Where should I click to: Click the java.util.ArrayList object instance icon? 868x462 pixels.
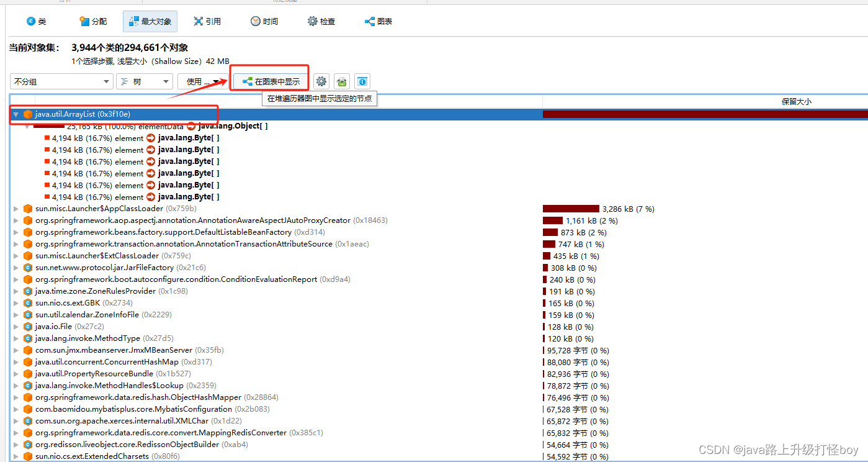coord(28,114)
